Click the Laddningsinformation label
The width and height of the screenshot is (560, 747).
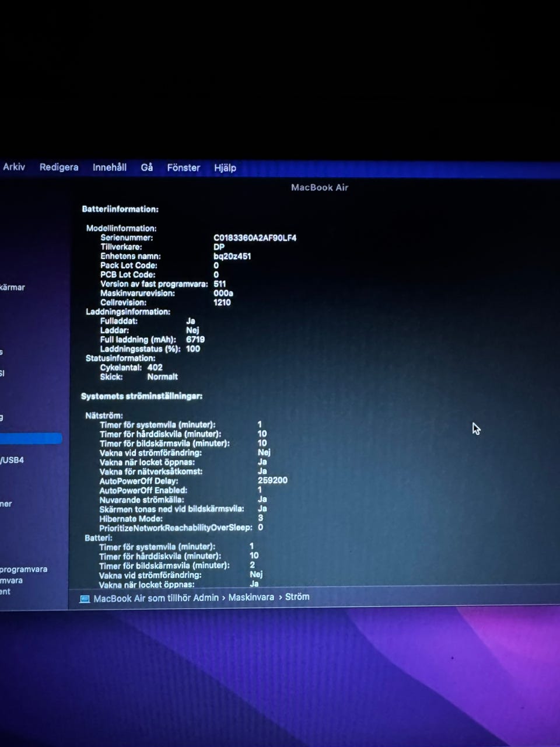[128, 312]
